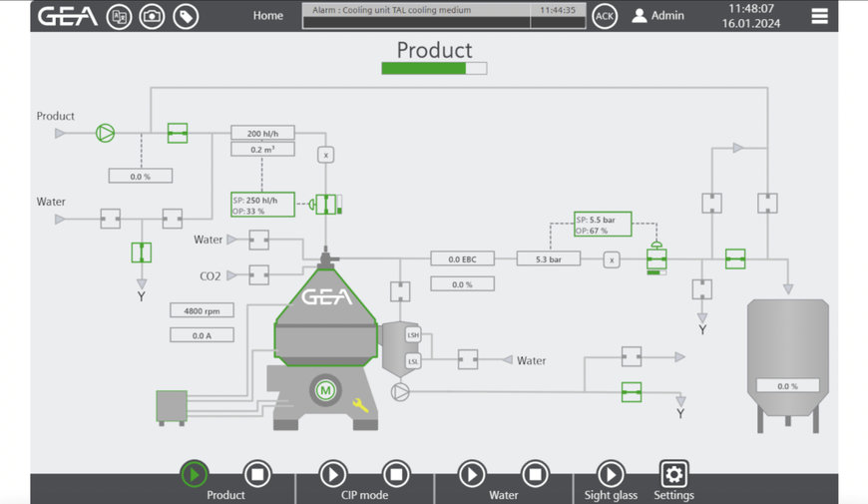Start Sight glass function

[x=611, y=474]
